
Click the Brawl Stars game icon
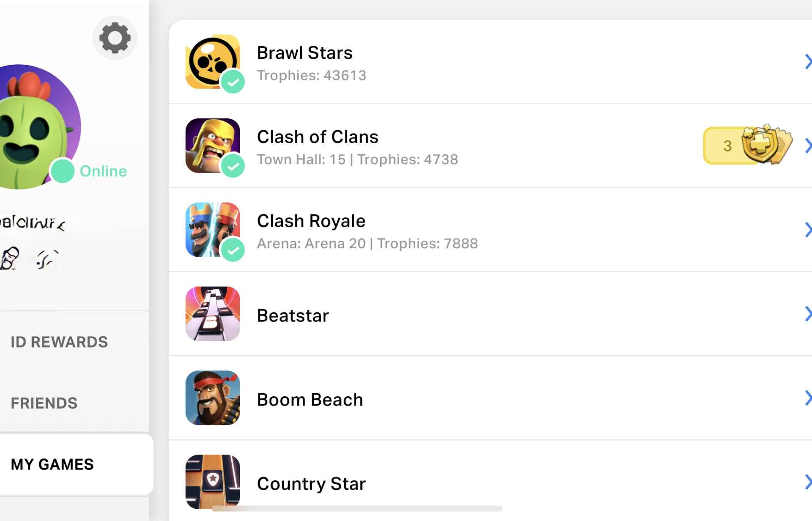212,61
